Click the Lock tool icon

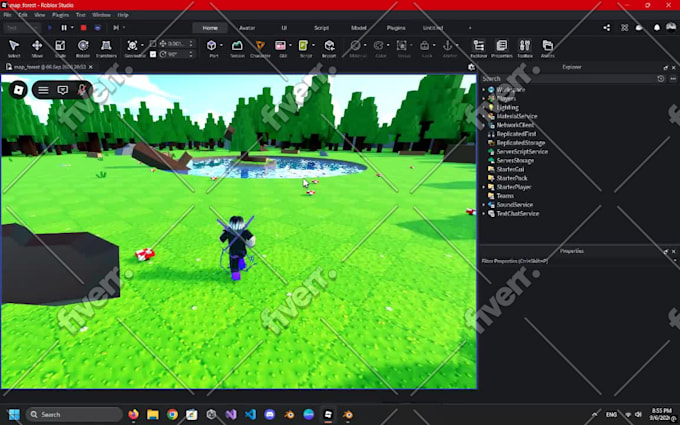point(425,46)
